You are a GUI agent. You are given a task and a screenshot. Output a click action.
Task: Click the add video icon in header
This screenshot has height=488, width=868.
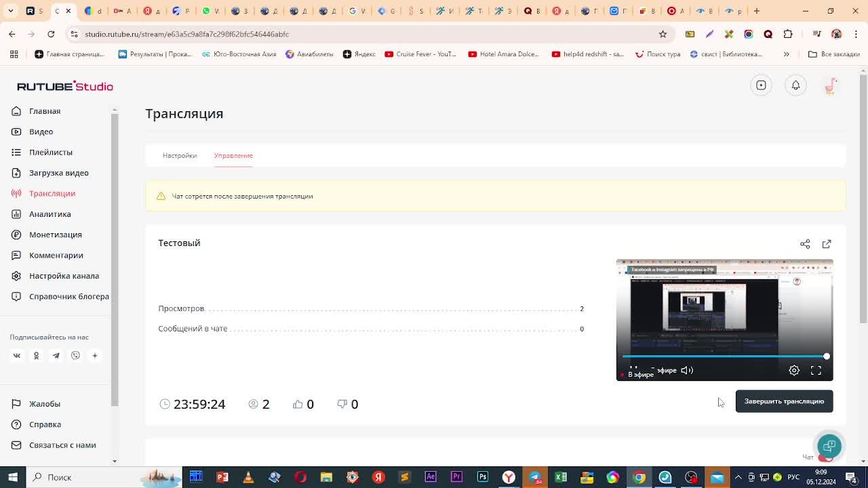tap(761, 85)
